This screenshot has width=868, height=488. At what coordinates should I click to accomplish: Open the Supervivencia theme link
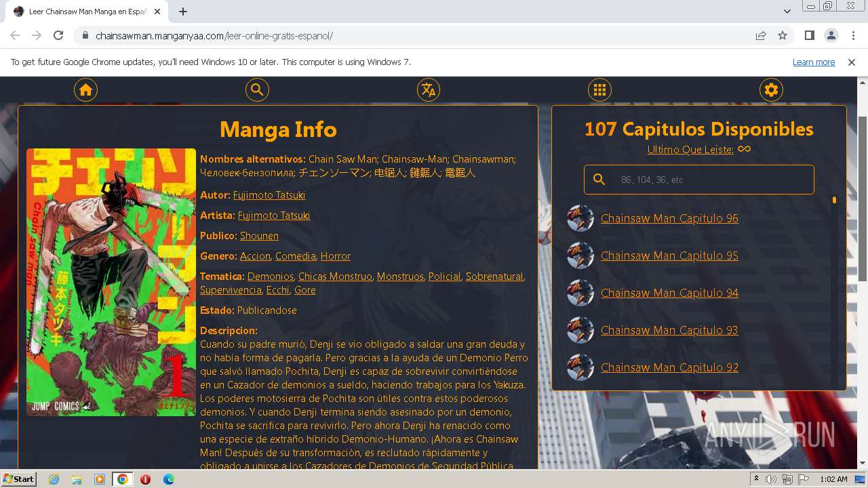click(x=231, y=289)
